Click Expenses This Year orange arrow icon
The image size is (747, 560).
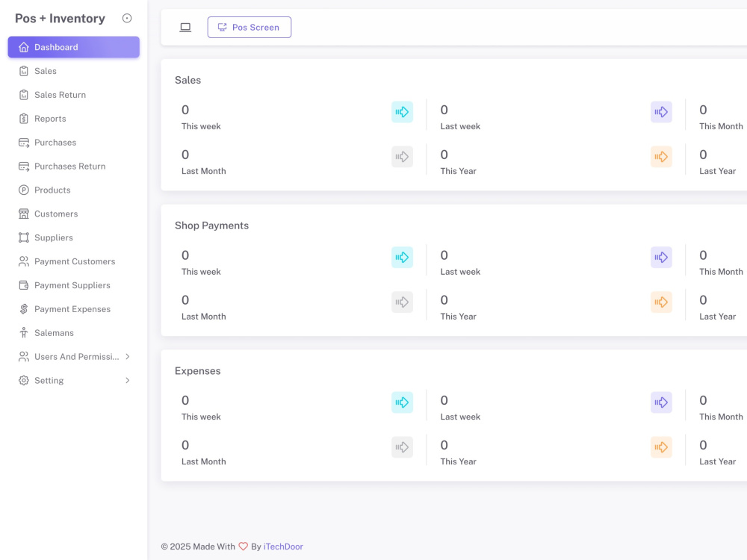tap(661, 447)
